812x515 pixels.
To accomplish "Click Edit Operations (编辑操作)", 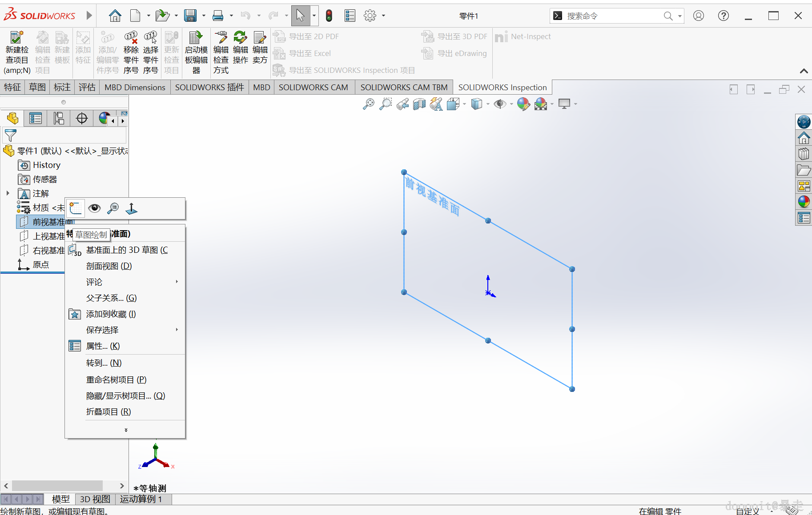I will click(240, 48).
